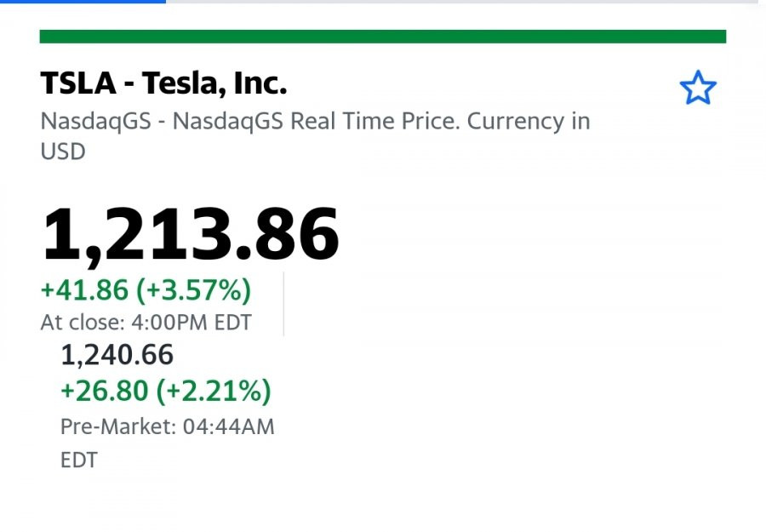Screen dimensions: 766x532
Task: Click the first NasdaqGS exchange name
Action: click(95, 121)
